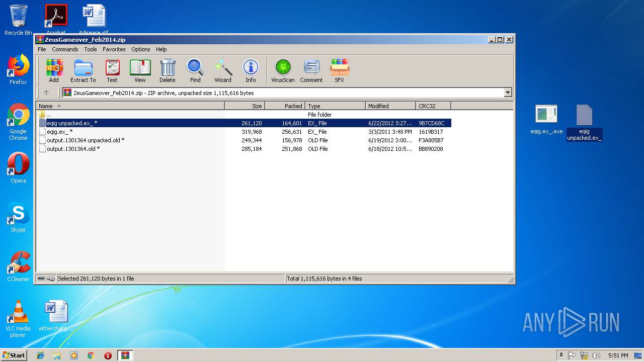Sort by Packed column header
The width and height of the screenshot is (644, 362).
(285, 106)
